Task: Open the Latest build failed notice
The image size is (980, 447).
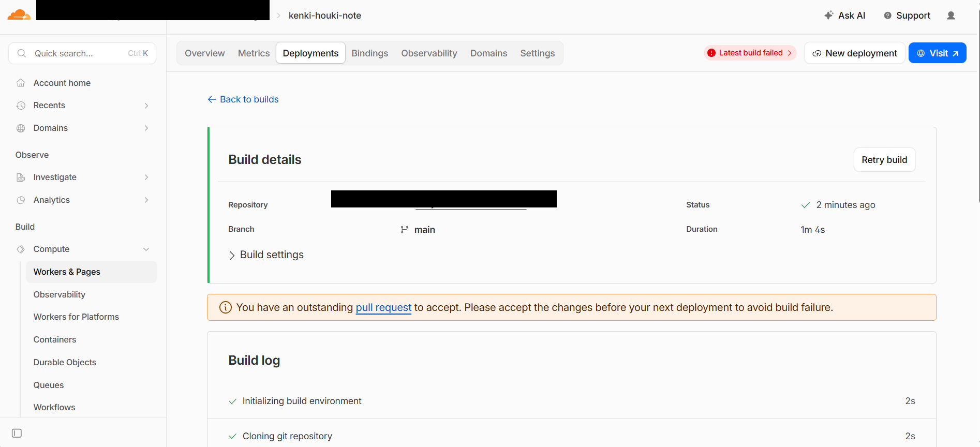Action: tap(750, 53)
